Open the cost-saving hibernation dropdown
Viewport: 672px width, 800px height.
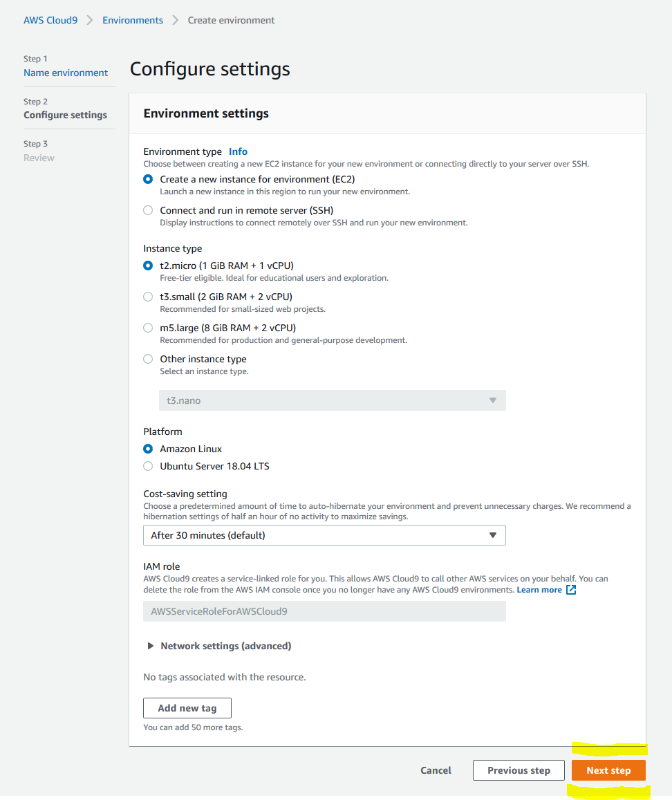[324, 535]
